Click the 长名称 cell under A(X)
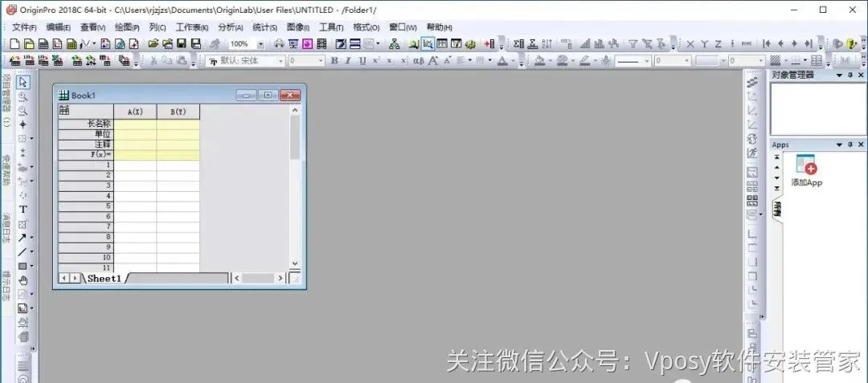Viewport: 868px width, 383px height. (135, 124)
